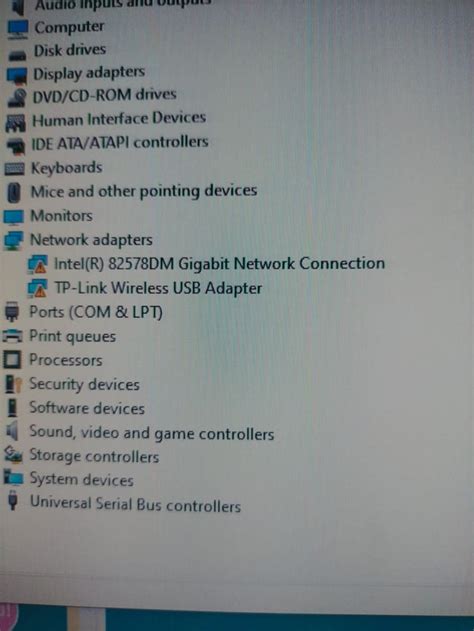The width and height of the screenshot is (474, 631).
Task: Select the Print queues category
Action: pyautogui.click(x=72, y=336)
